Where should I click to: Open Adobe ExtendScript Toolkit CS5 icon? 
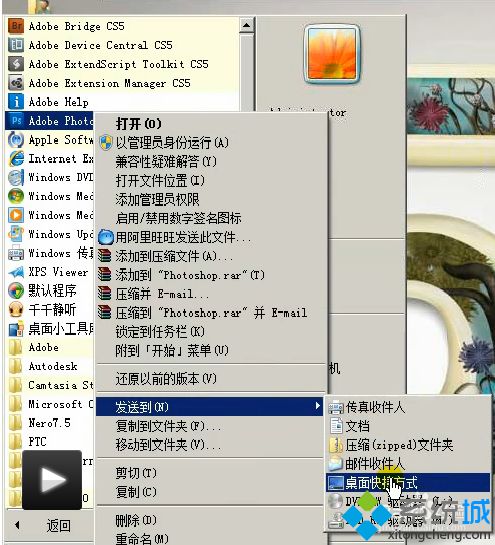click(x=16, y=64)
